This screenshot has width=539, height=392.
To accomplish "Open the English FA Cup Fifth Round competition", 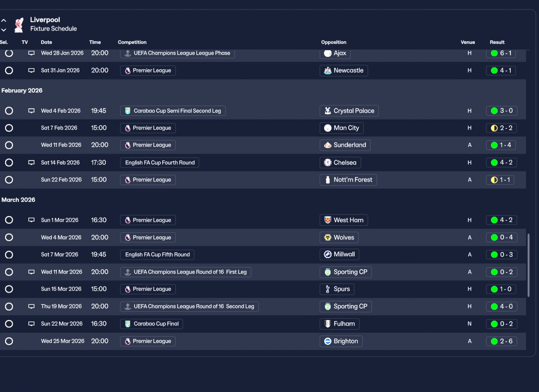I will [157, 254].
